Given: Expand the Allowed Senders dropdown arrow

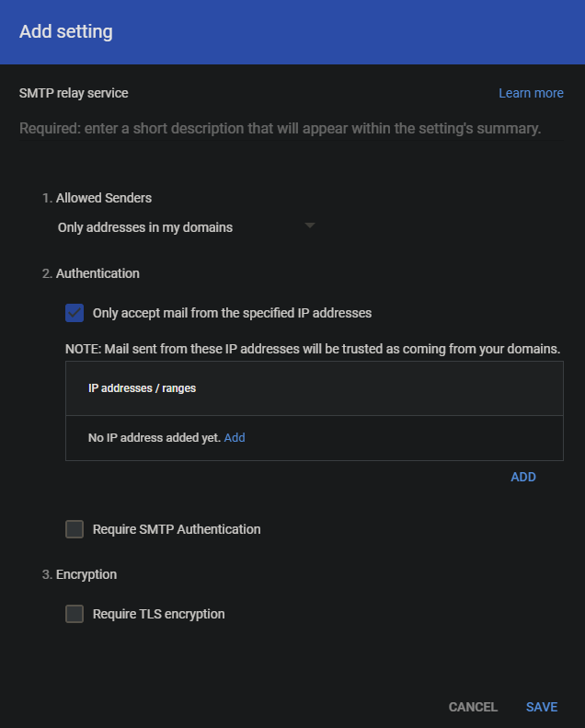Looking at the screenshot, I should tap(309, 225).
